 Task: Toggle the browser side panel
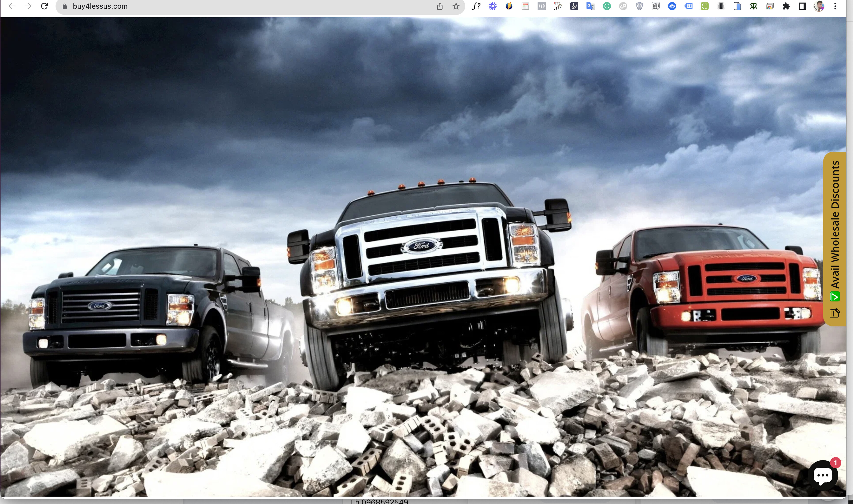(802, 6)
